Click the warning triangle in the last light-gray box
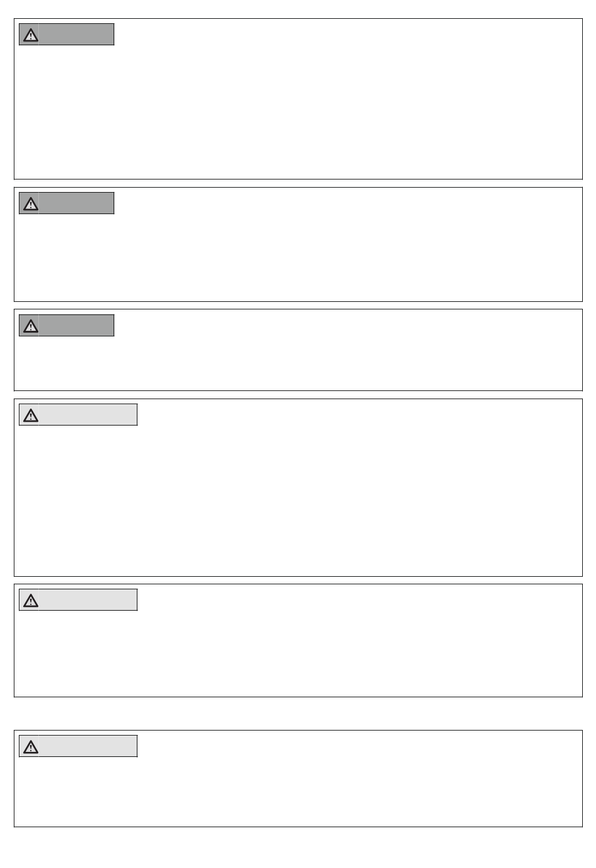Image resolution: width=596 pixels, height=868 pixels. click(30, 747)
